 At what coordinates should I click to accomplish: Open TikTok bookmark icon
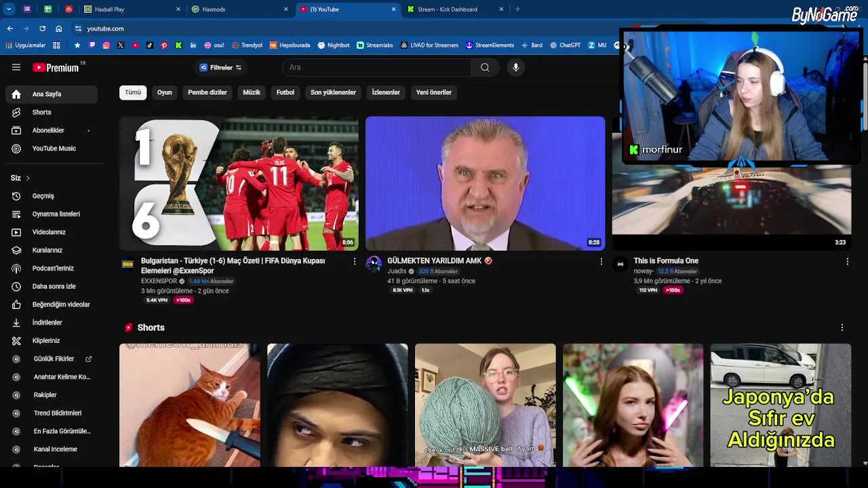pos(150,45)
